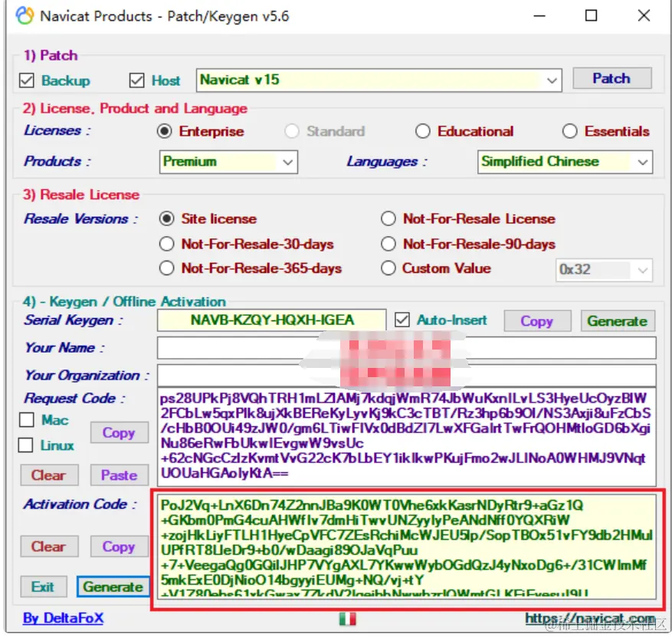
Task: Choose Not-For-Resale-30-days option
Action: click(x=167, y=244)
